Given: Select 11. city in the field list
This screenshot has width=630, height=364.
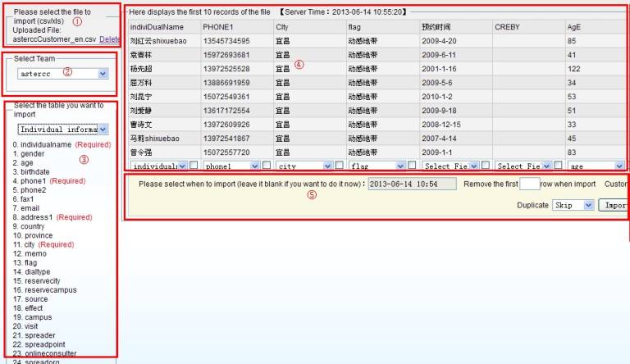Looking at the screenshot, I should tap(24, 244).
